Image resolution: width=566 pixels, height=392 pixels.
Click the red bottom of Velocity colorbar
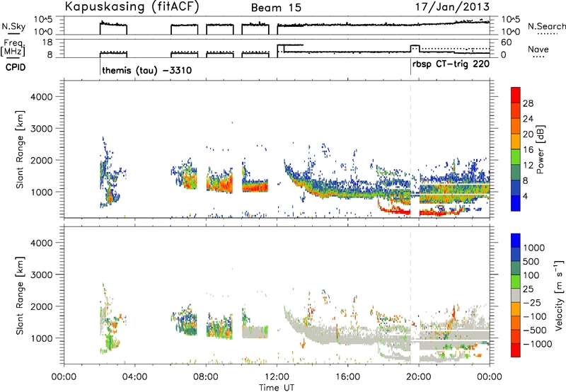(x=516, y=350)
